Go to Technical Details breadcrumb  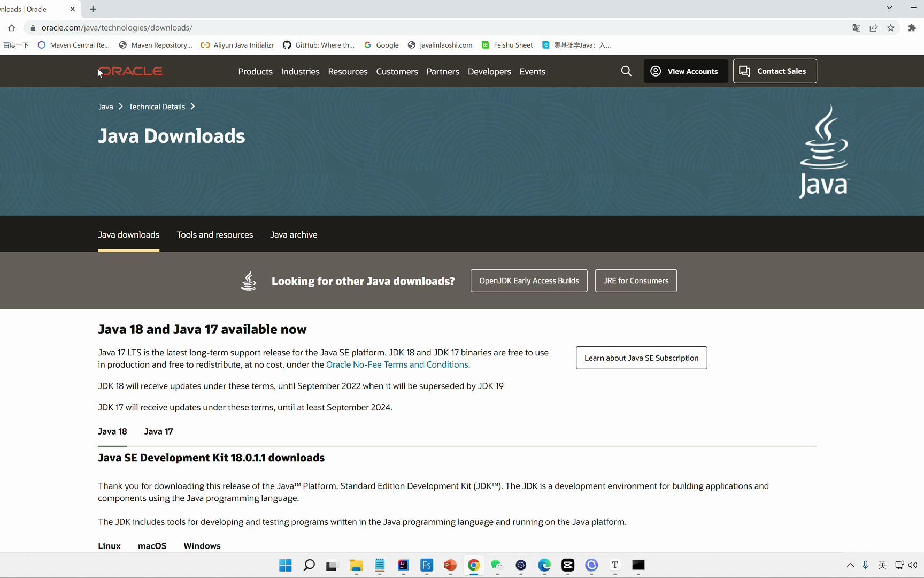tap(157, 107)
